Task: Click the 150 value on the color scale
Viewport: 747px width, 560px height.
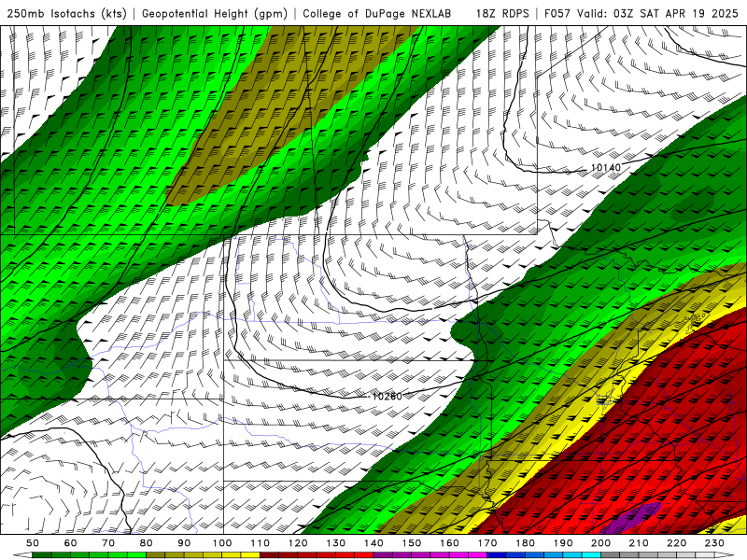Action: pyautogui.click(x=412, y=543)
